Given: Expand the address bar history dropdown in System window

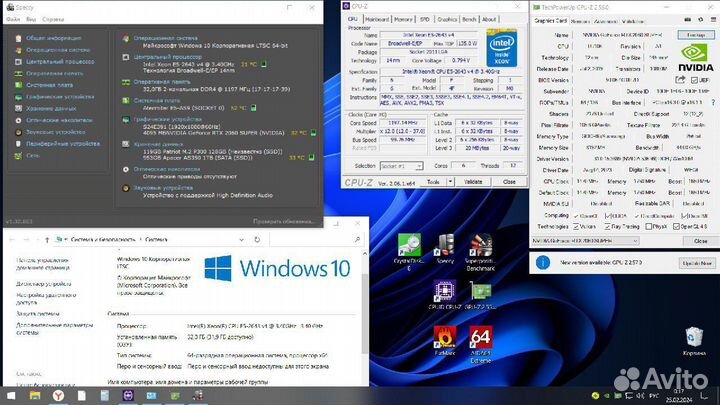Looking at the screenshot, I should coord(242,239).
